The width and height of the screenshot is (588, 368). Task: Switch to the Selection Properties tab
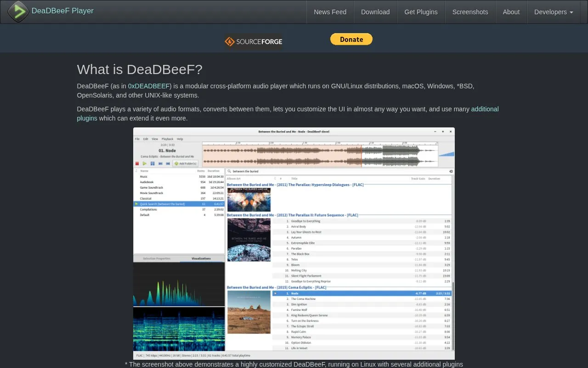click(x=157, y=259)
